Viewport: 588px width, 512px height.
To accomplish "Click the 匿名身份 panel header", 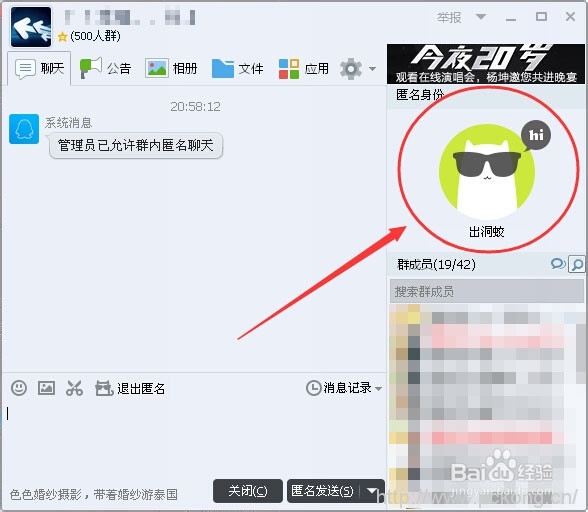I will point(420,95).
